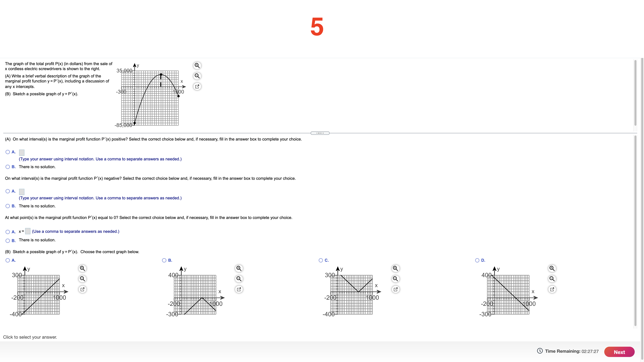Image resolution: width=644 pixels, height=362 pixels.
Task: Click the interval notation answer box for choice A
Action: [x=22, y=152]
